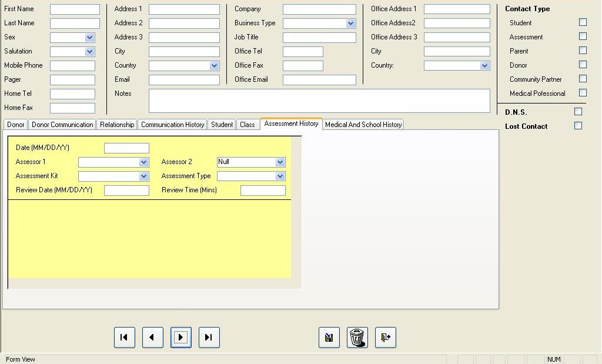Toggle the Lost Contact checkbox
The image size is (602, 364).
point(578,126)
